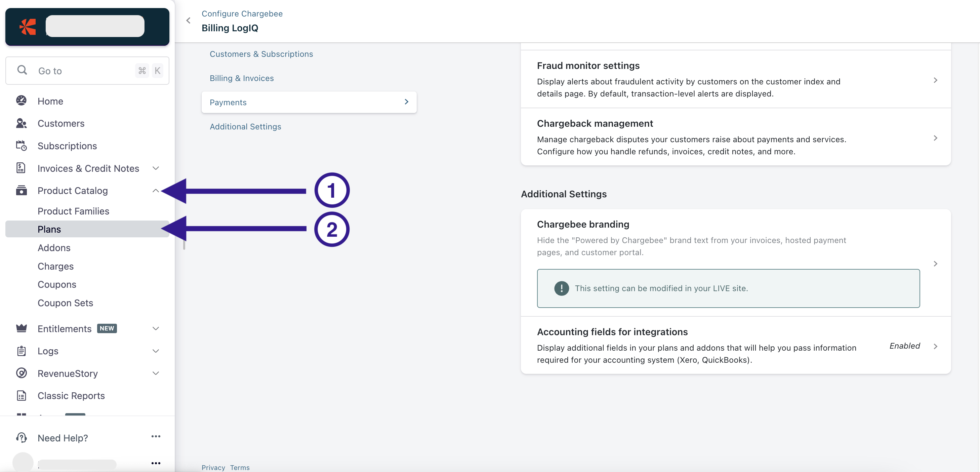Click the Chargeback management title
This screenshot has height=472, width=980.
tap(595, 123)
